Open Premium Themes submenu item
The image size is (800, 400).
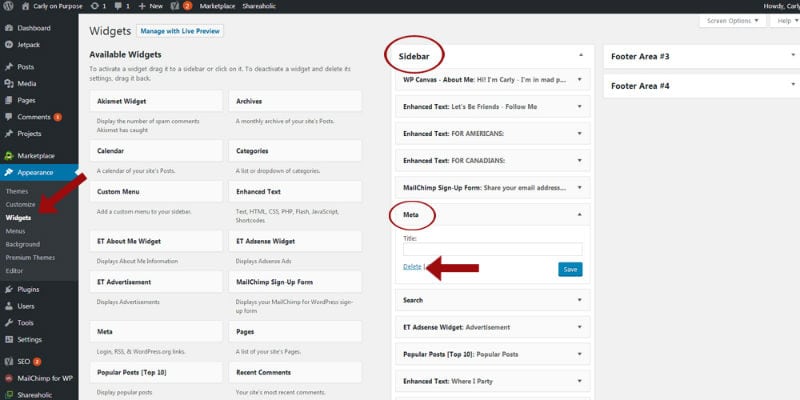[x=30, y=258]
